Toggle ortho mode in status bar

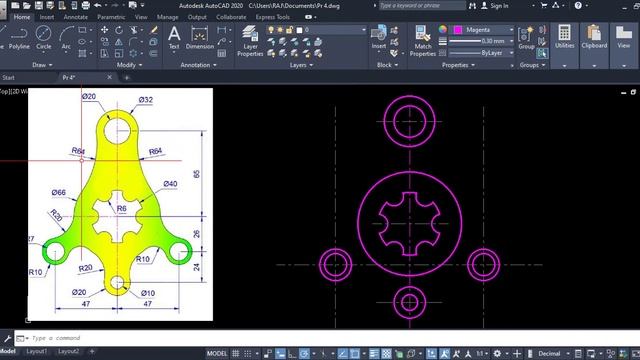point(292,353)
